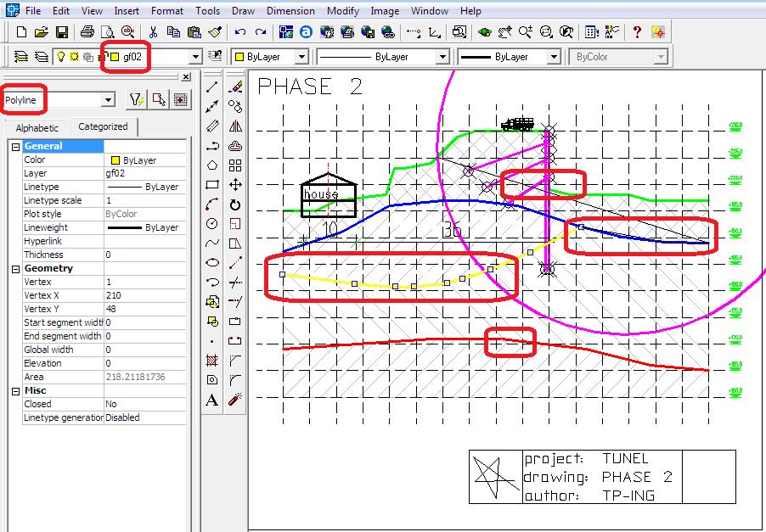Toggle freeze/thaw sun icon for gf02
This screenshot has width=766, height=532.
tap(74, 57)
